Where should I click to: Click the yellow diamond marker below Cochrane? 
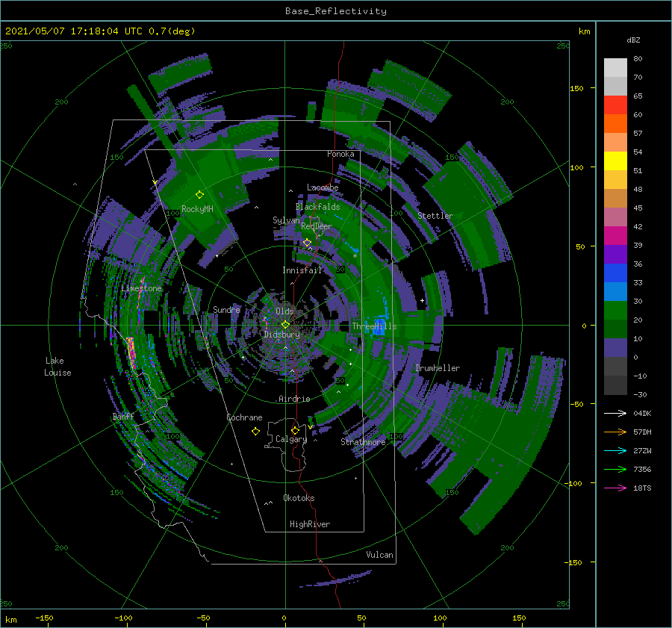point(255,432)
